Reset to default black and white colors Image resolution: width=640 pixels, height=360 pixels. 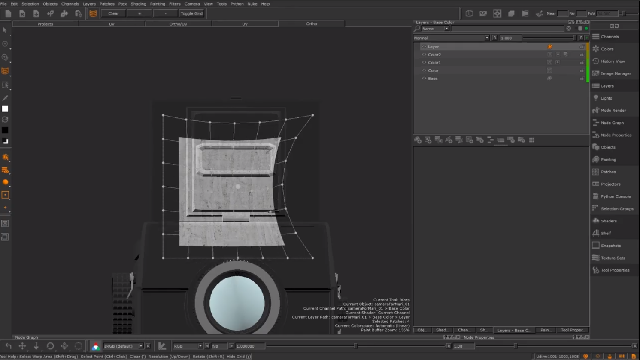coord(5,141)
